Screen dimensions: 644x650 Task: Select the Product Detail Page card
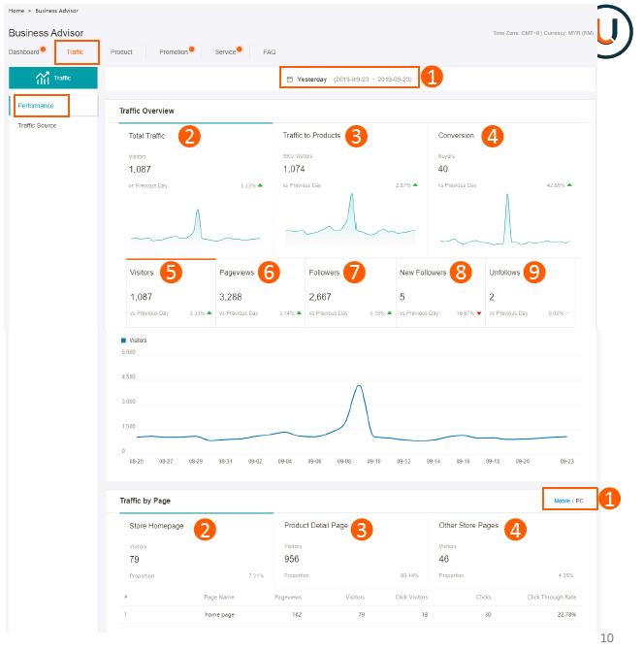point(351,549)
